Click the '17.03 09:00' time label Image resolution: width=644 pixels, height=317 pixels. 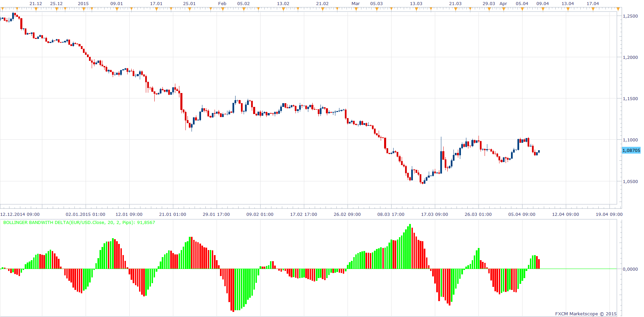coord(435,214)
